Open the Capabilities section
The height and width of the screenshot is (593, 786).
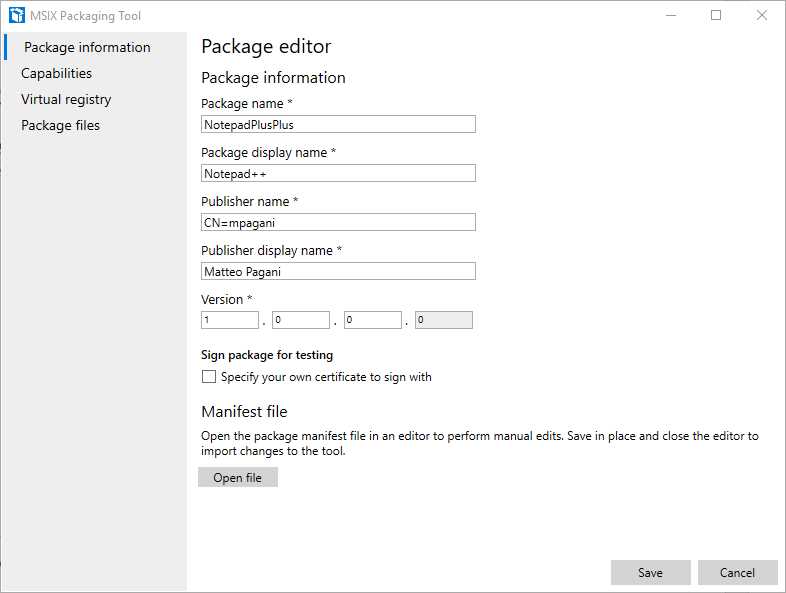(x=56, y=73)
